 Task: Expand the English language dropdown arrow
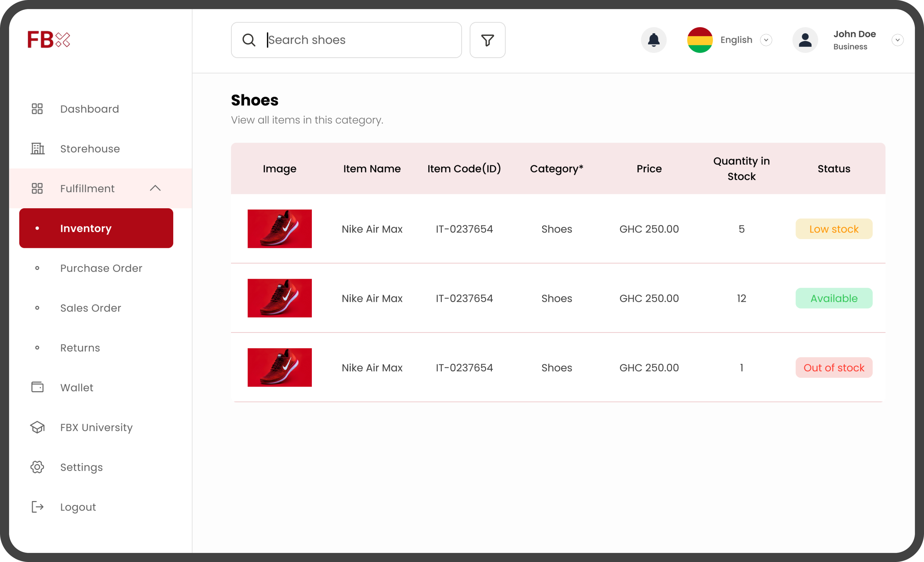point(766,40)
